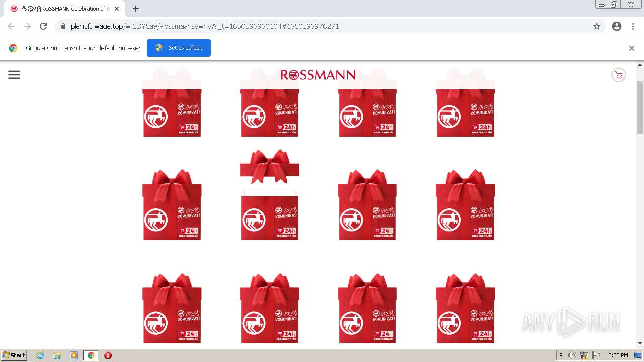Click the page scrollbar down arrow
Screen dimensions: 644x362
click(x=640, y=344)
